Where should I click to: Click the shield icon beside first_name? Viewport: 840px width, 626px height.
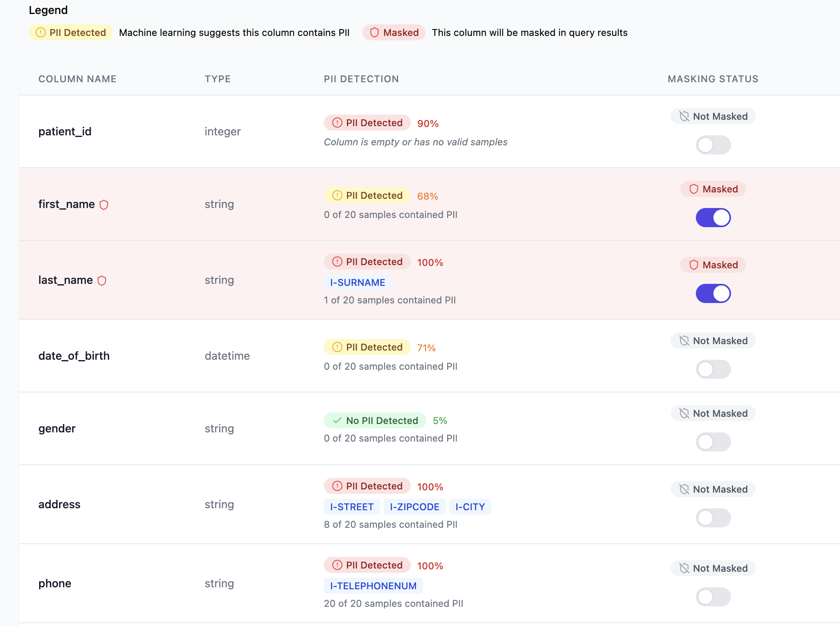coord(104,205)
